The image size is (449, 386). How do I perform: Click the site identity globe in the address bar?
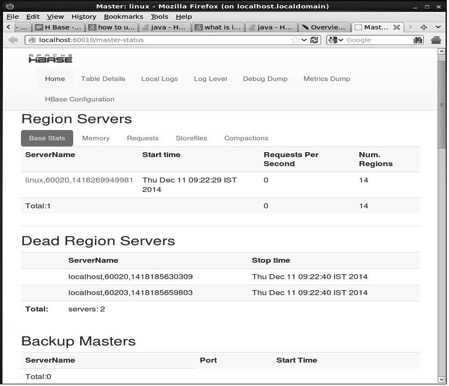click(x=32, y=40)
